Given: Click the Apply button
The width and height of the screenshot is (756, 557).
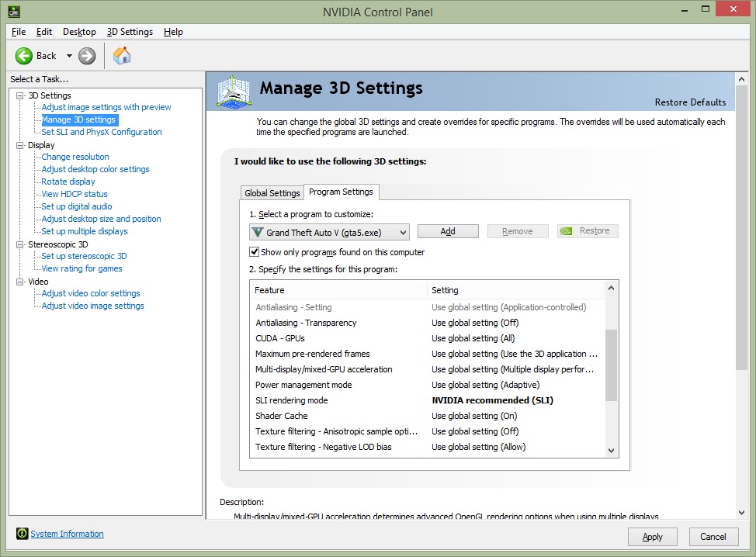Looking at the screenshot, I should (x=652, y=537).
